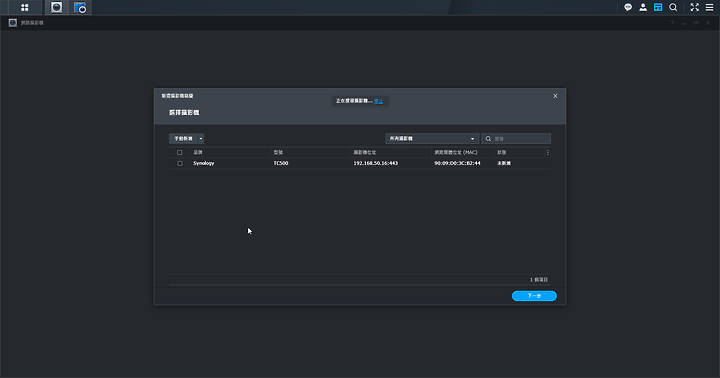The image size is (720, 378).
Task: Sort by the camera address column header
Action: point(390,152)
